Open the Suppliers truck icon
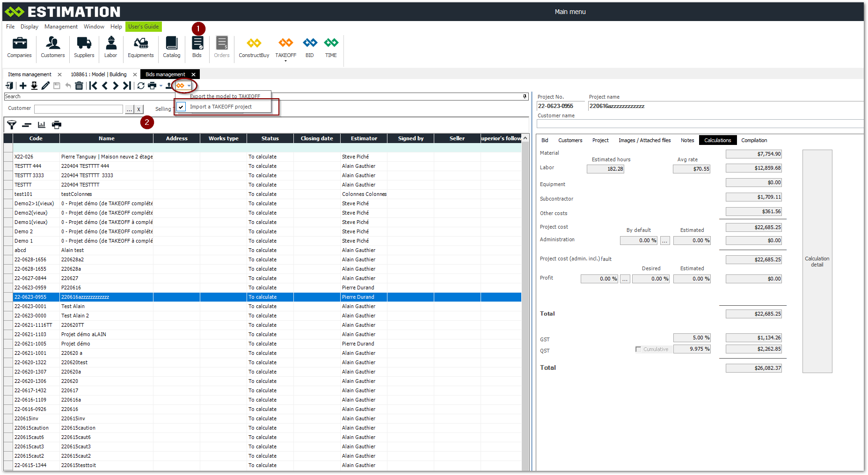This screenshot has width=868, height=475. click(x=84, y=47)
